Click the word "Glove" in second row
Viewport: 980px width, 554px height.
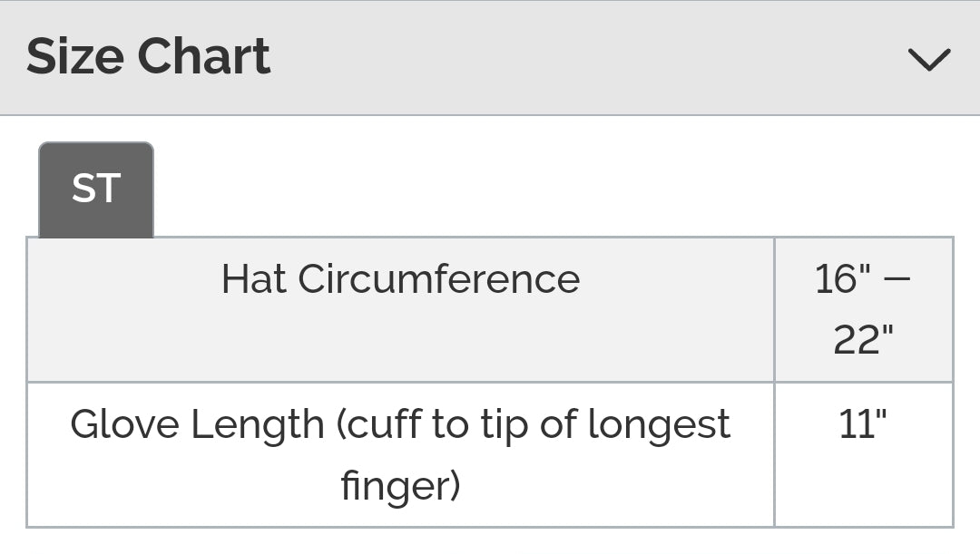pyautogui.click(x=124, y=424)
